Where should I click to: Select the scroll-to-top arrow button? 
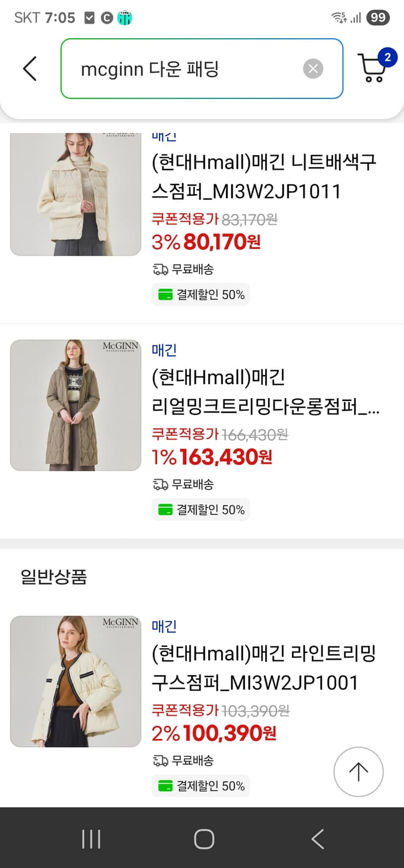click(x=358, y=771)
